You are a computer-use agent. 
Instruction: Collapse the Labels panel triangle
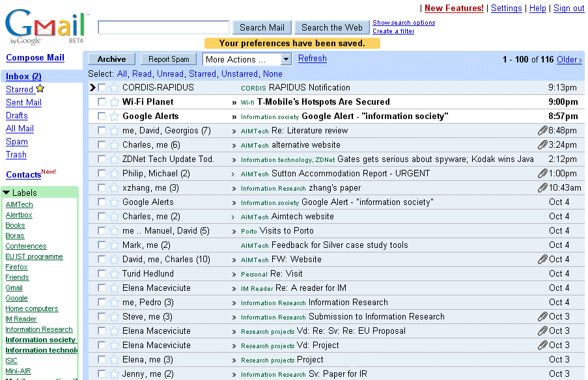tap(6, 193)
